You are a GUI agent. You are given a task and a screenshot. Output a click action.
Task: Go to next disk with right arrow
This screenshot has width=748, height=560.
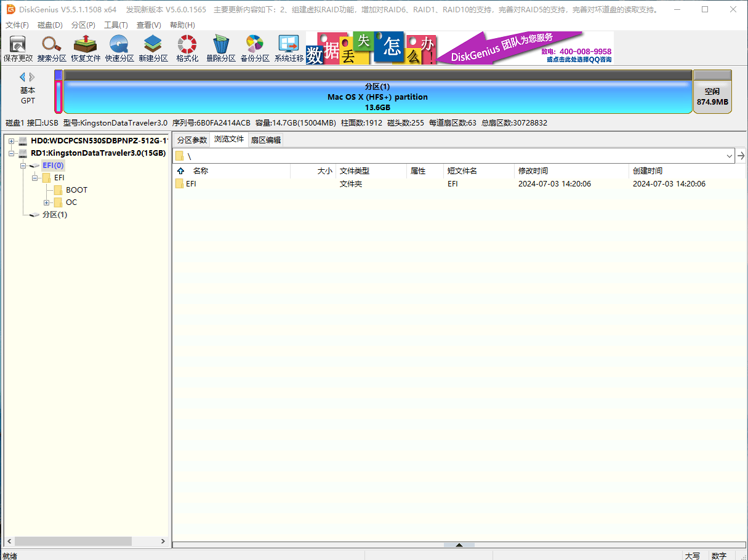(32, 77)
